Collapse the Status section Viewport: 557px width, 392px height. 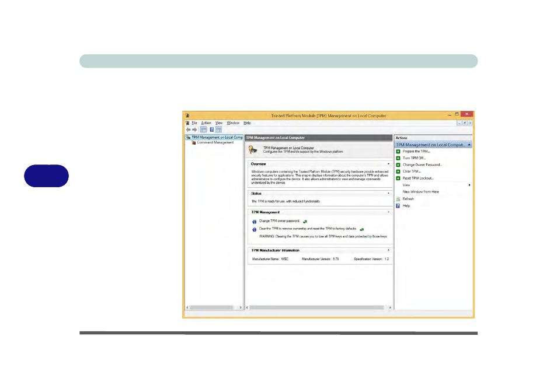click(x=388, y=193)
